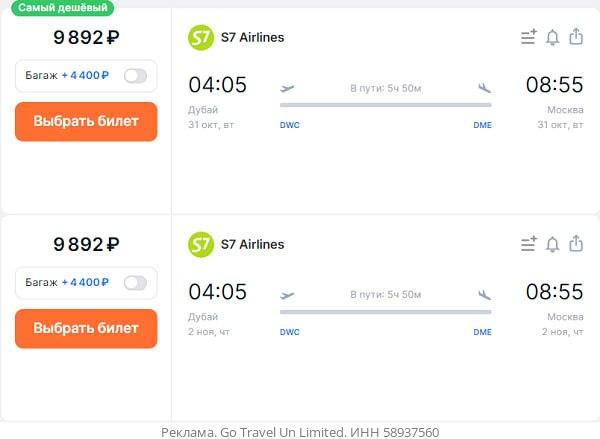Click the landing plane icon on the second ticket
Viewport: 600px width, 439px height.
(x=485, y=295)
